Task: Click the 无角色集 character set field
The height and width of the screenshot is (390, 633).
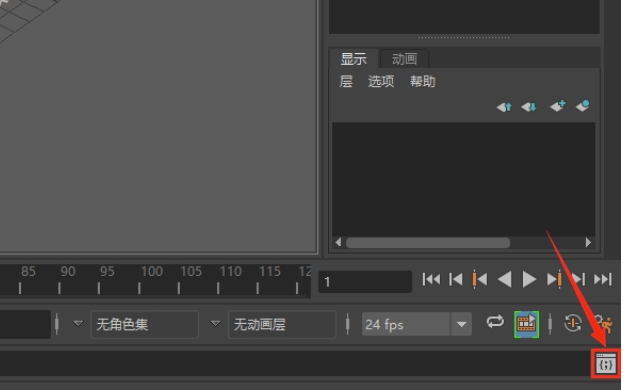Action: [145, 324]
